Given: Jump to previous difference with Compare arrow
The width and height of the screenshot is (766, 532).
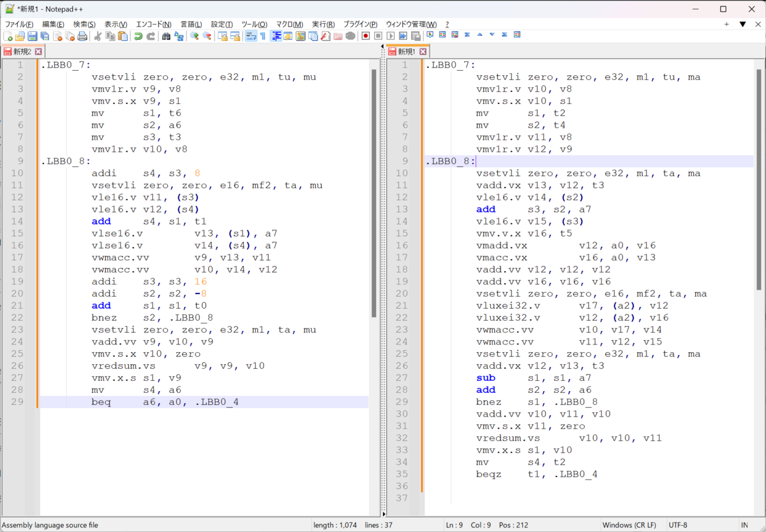Looking at the screenshot, I should click(x=481, y=36).
